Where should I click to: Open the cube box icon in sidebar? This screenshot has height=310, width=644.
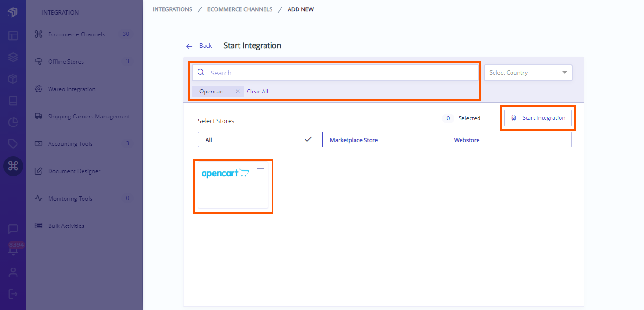[x=13, y=79]
